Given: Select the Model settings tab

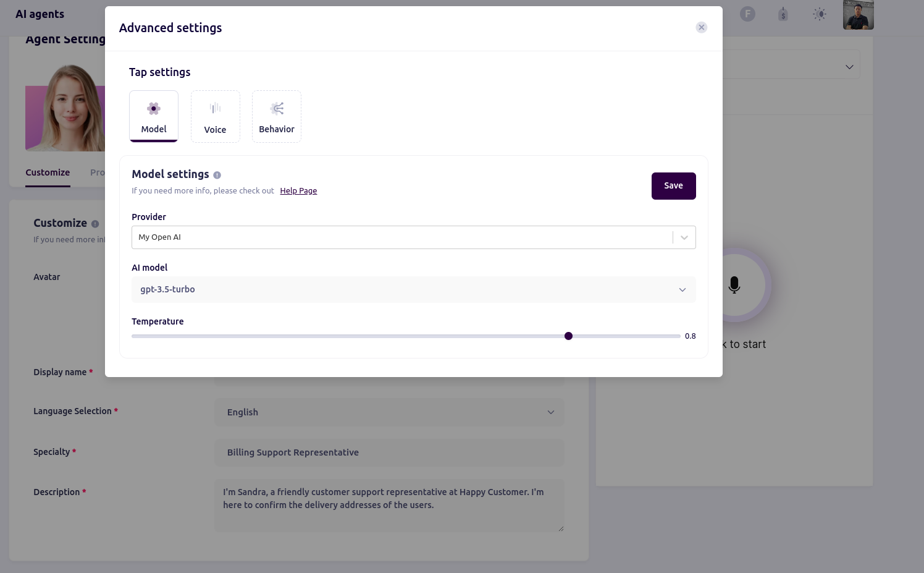Looking at the screenshot, I should (x=154, y=116).
